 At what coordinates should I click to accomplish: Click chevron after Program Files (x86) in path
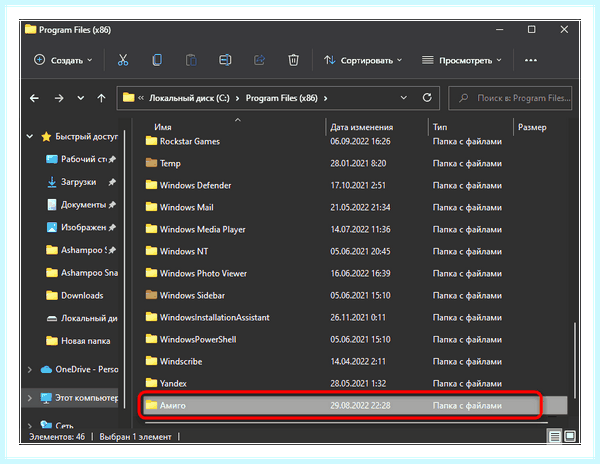pyautogui.click(x=325, y=98)
